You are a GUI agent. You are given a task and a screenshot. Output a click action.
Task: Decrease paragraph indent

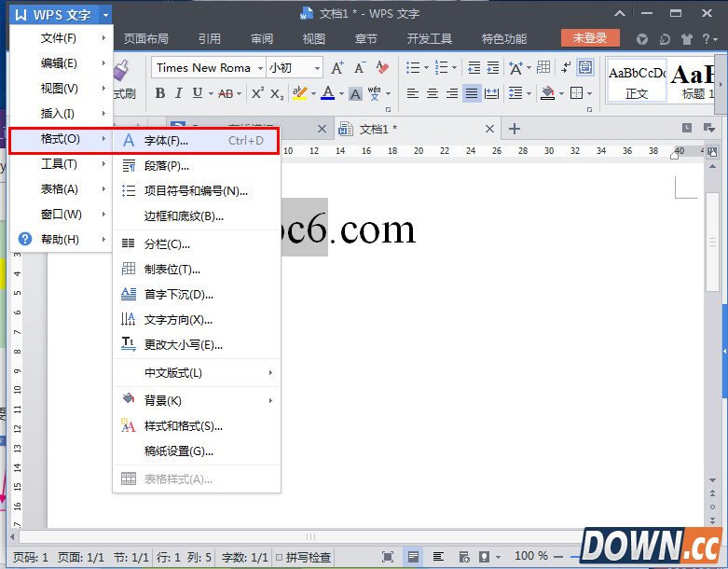click(x=474, y=68)
